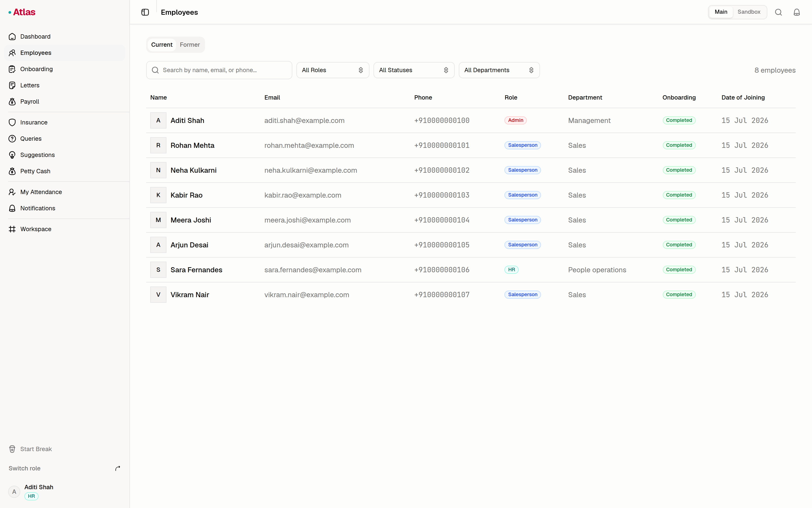Click Vikram Nair's joining date

[x=745, y=295]
